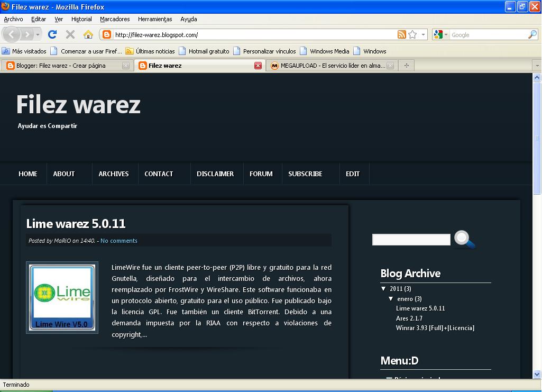Click the Firefox favicon on the Filez warez tab
542x392 pixels.
(143, 65)
